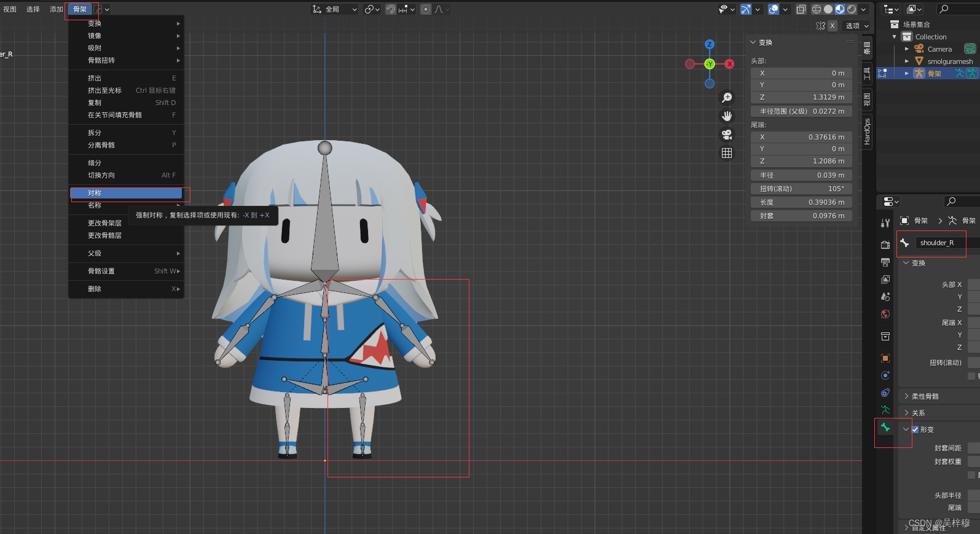Select solid viewport shading mode
Screen dimensions: 980x534
[x=828, y=9]
